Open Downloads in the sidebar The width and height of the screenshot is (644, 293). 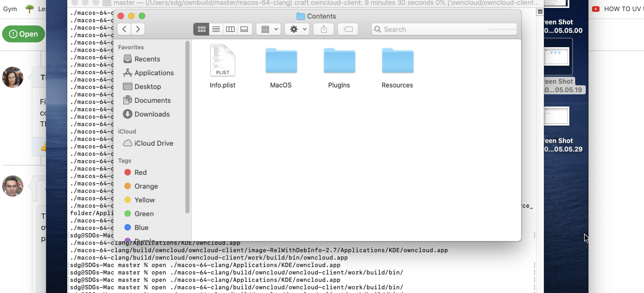(146, 114)
